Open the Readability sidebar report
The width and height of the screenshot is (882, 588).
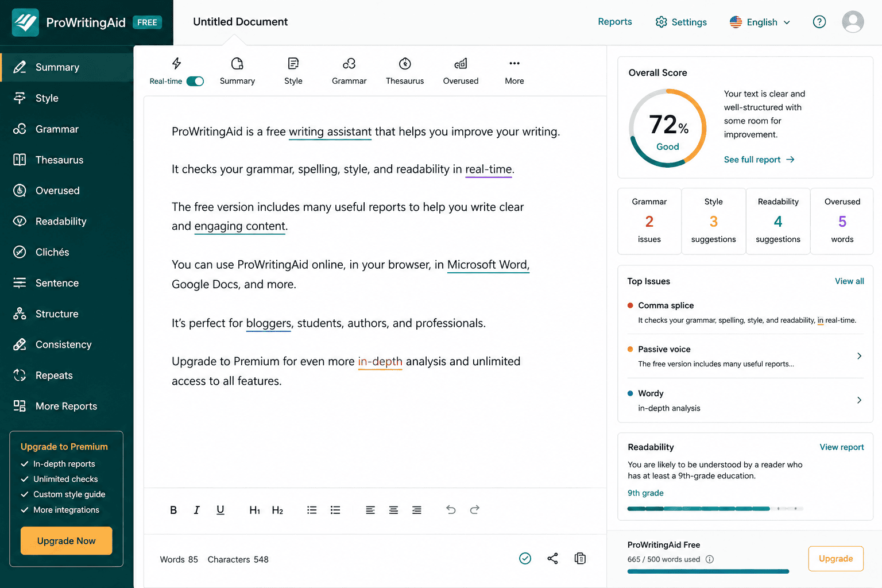pyautogui.click(x=67, y=221)
